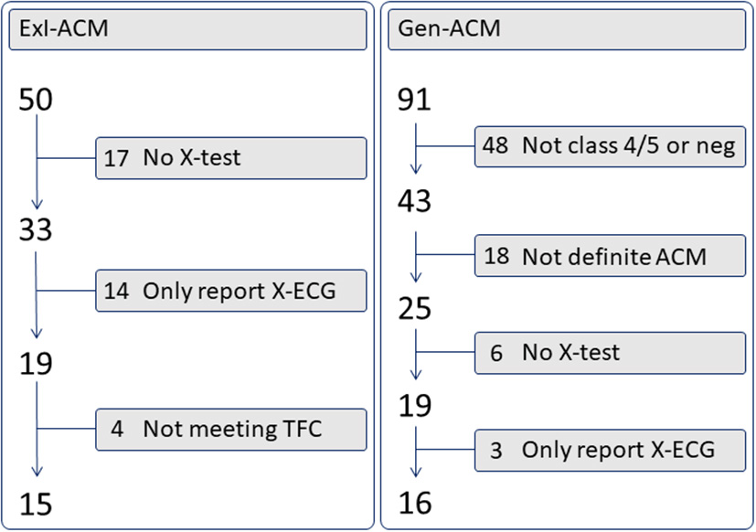Click the '3 Only report X-ECG' box

pyautogui.click(x=610, y=450)
